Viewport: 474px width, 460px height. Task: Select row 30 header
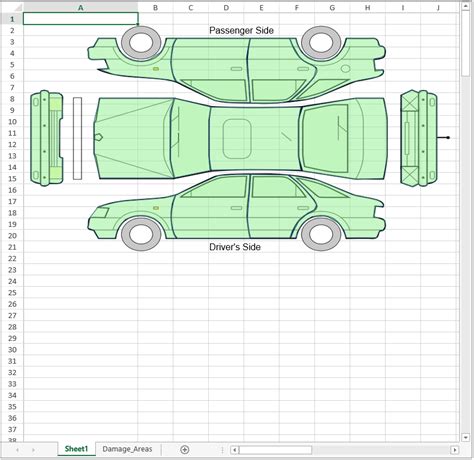[x=12, y=350]
